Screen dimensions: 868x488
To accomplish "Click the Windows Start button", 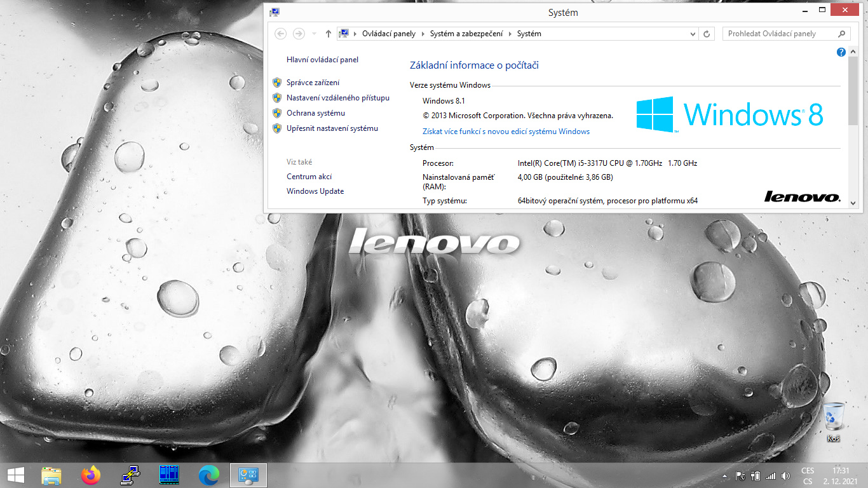I will (x=15, y=475).
